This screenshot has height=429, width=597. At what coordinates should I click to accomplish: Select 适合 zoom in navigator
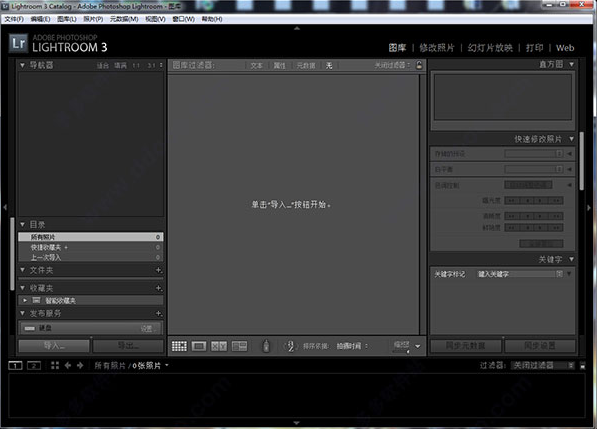103,65
